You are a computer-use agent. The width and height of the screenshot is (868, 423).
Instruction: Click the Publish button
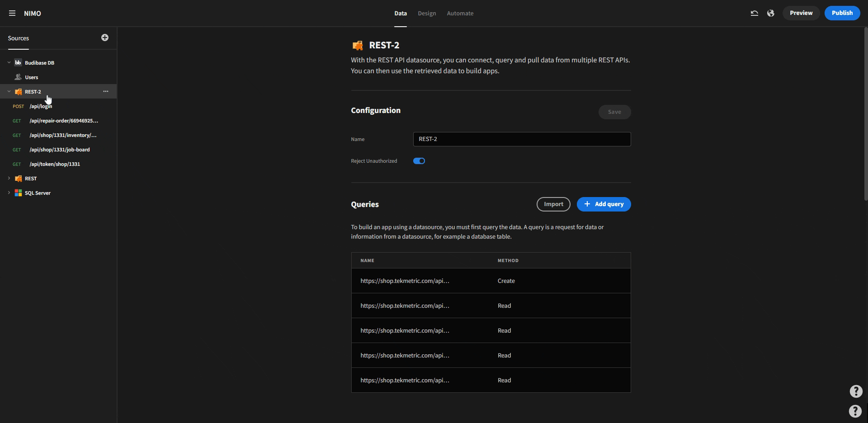click(842, 13)
